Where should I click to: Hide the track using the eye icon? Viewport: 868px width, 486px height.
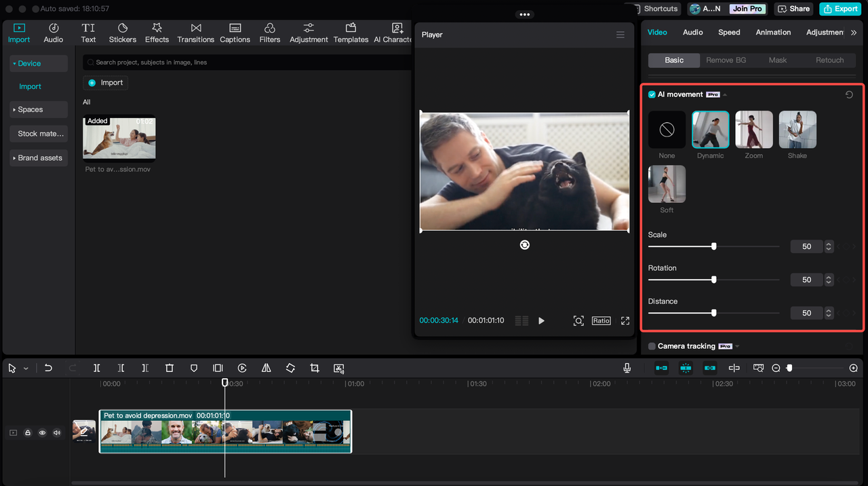42,432
